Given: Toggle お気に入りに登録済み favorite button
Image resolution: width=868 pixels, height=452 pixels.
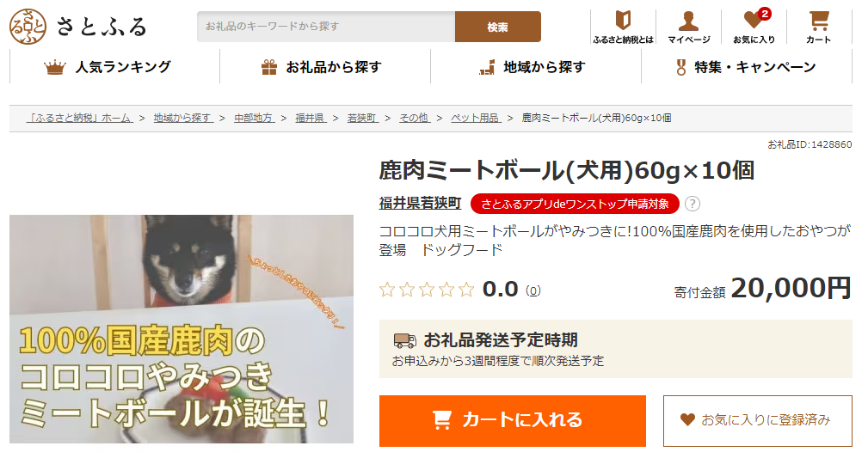Looking at the screenshot, I should 757,420.
